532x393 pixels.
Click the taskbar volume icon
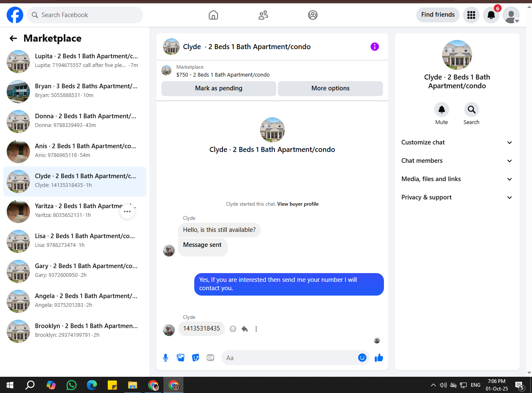(x=443, y=385)
